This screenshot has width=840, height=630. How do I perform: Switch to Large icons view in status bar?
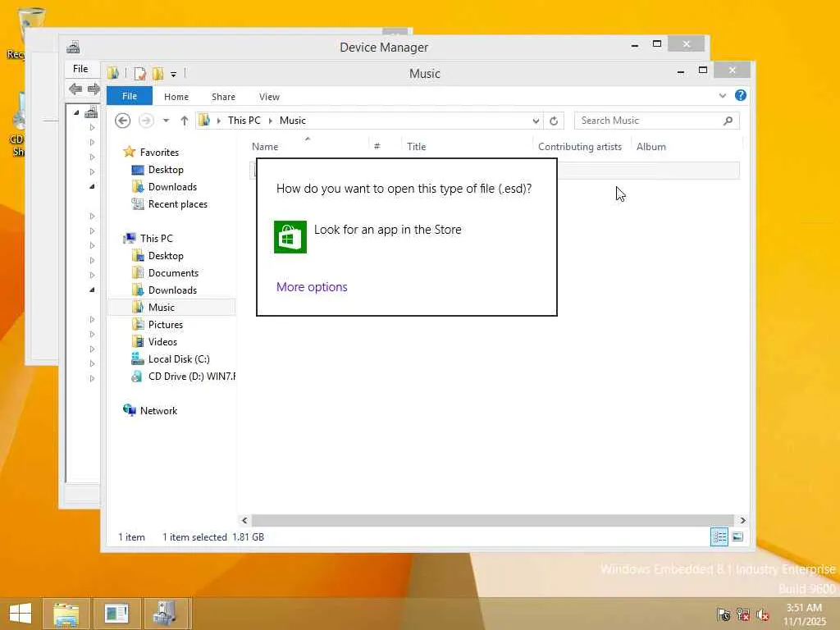pos(737,536)
